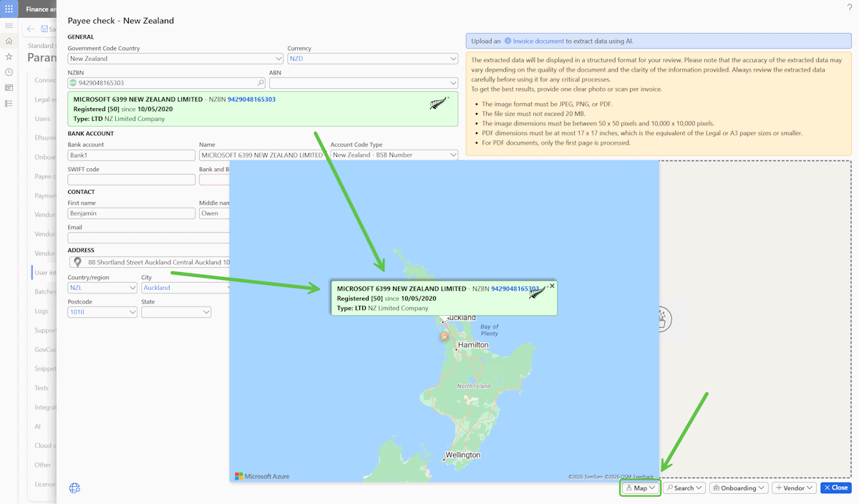Click the address field 88 Shortland Street
This screenshot has height=504, width=859.
[150, 263]
